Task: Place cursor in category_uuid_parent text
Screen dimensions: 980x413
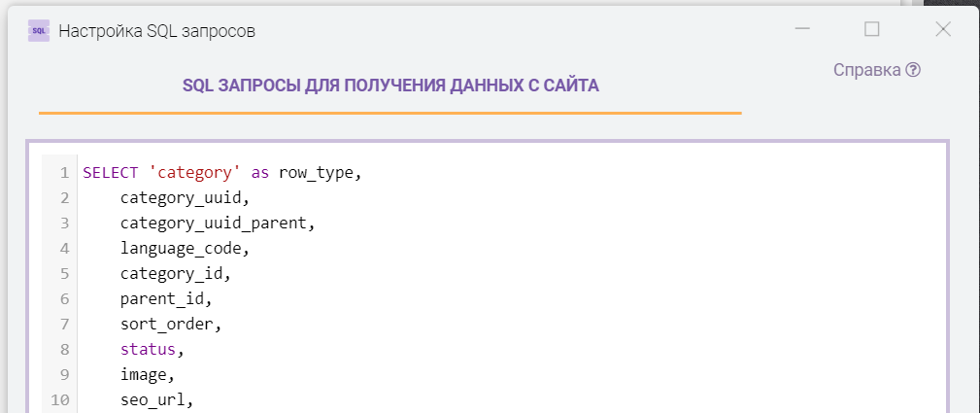Action: coord(218,224)
